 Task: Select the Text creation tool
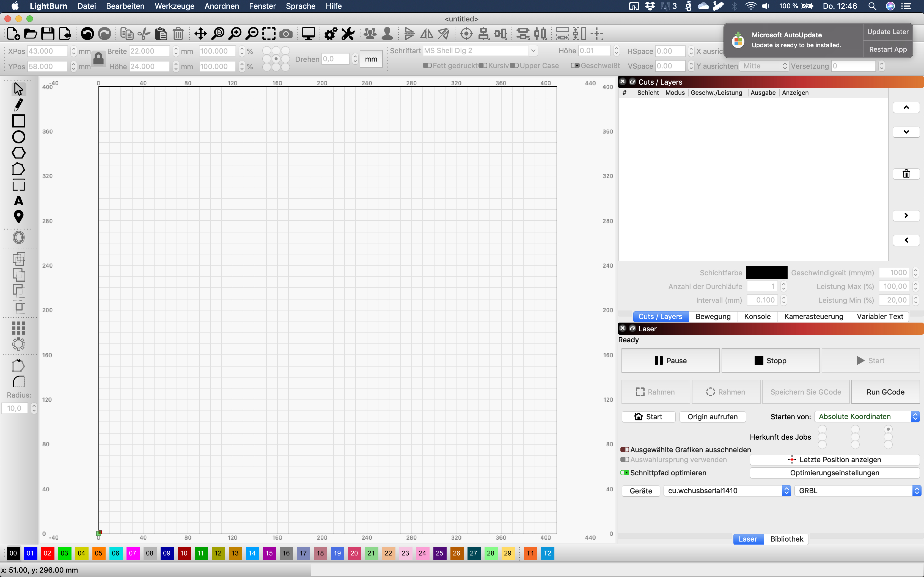(x=18, y=201)
